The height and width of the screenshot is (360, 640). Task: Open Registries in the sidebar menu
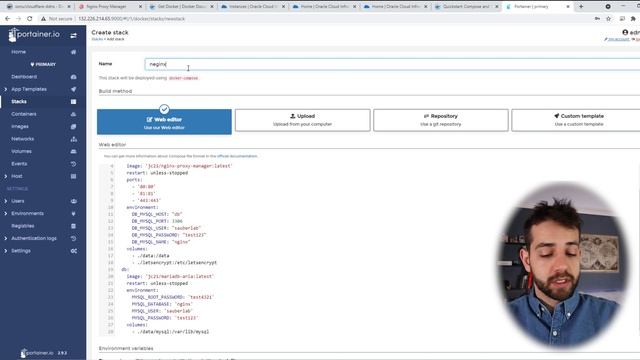pos(22,226)
